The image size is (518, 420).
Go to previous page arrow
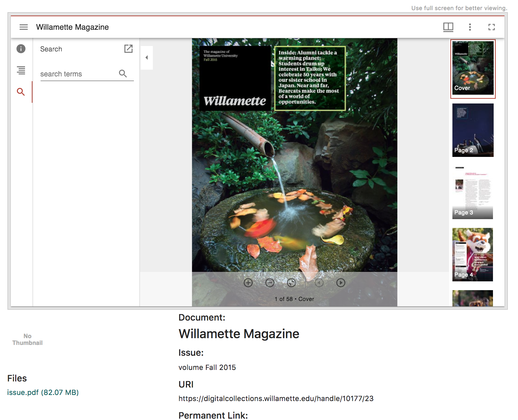(319, 283)
